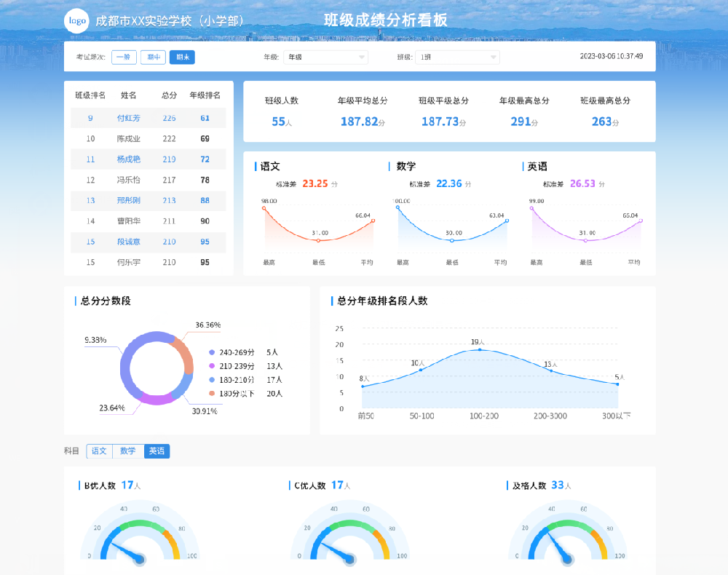Click the round school logo icon

[76, 20]
